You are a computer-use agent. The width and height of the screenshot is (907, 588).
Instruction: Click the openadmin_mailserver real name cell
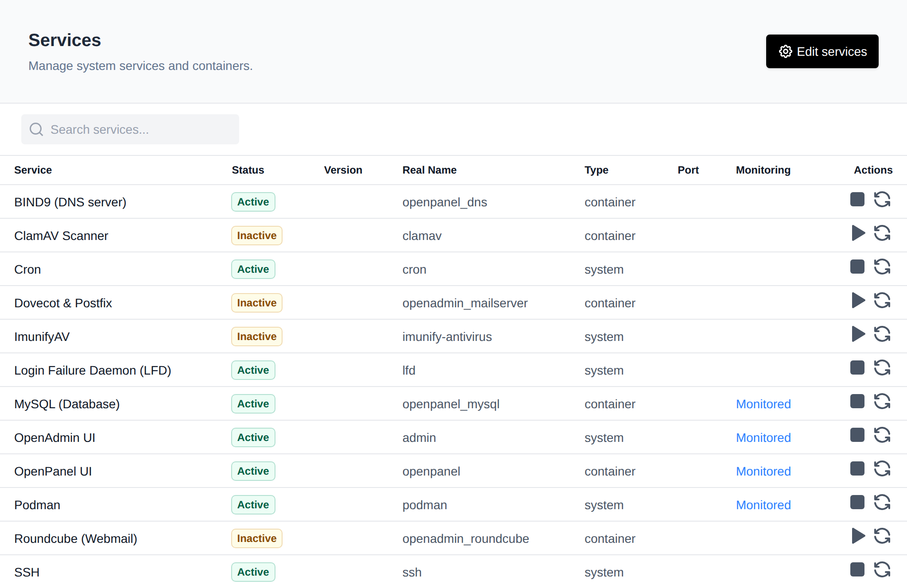(465, 303)
